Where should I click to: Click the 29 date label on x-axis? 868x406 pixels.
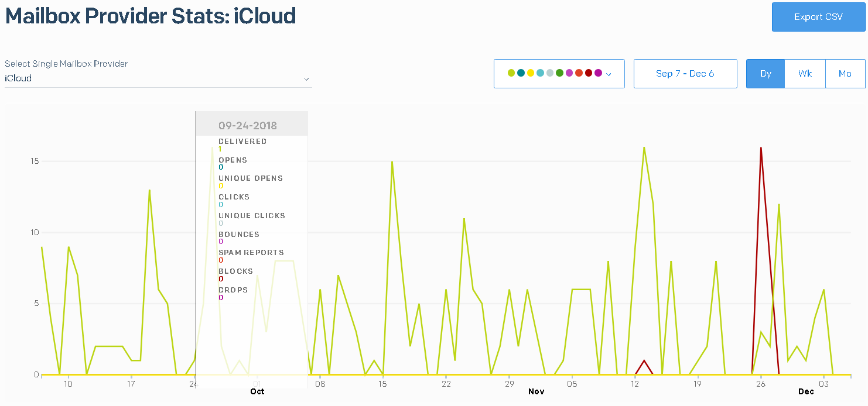click(509, 384)
